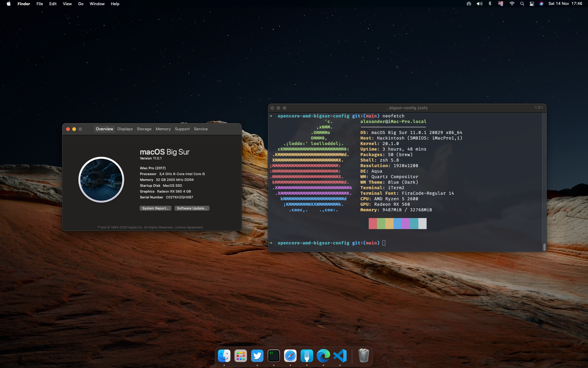Viewport: 588px width, 368px height.
Task: Click the green neofetch color block
Action: tap(381, 224)
